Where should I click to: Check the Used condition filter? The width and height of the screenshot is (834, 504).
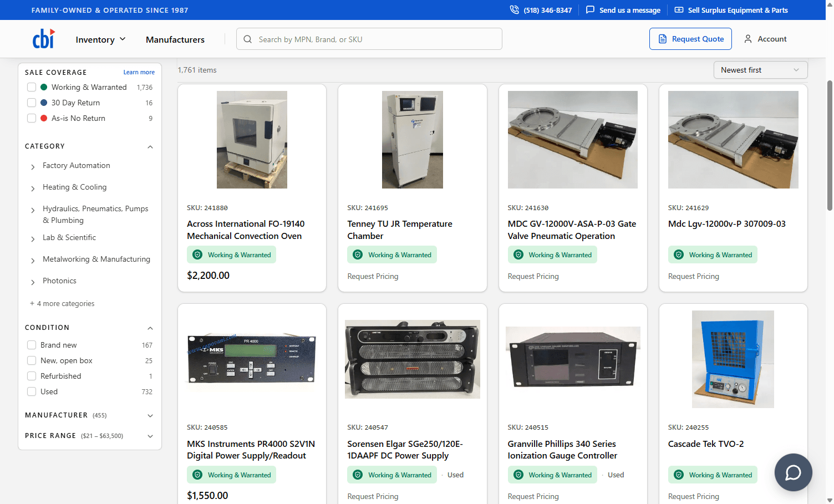[32, 391]
